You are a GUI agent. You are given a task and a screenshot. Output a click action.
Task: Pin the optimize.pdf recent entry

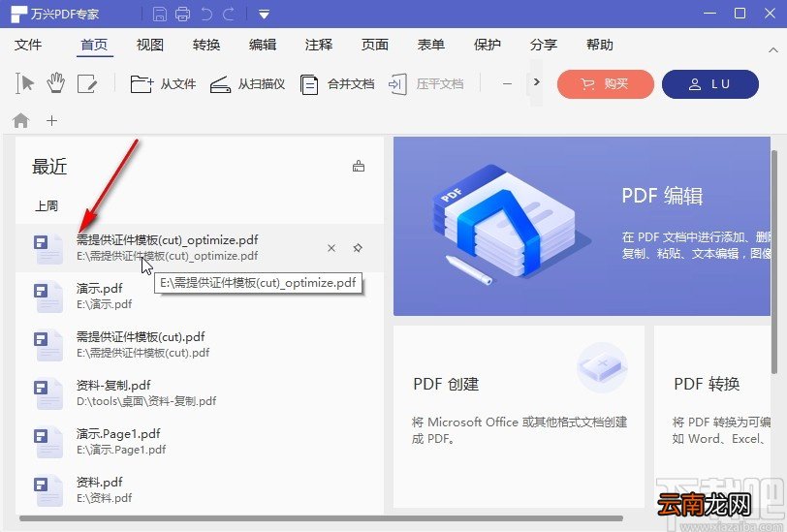pyautogui.click(x=358, y=248)
